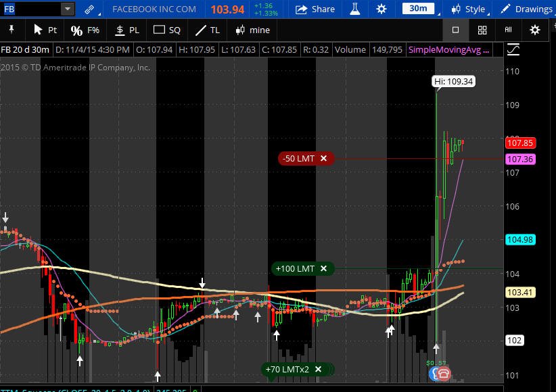The height and width of the screenshot is (392, 556).
Task: Cancel the -50 LMT order
Action: click(323, 158)
